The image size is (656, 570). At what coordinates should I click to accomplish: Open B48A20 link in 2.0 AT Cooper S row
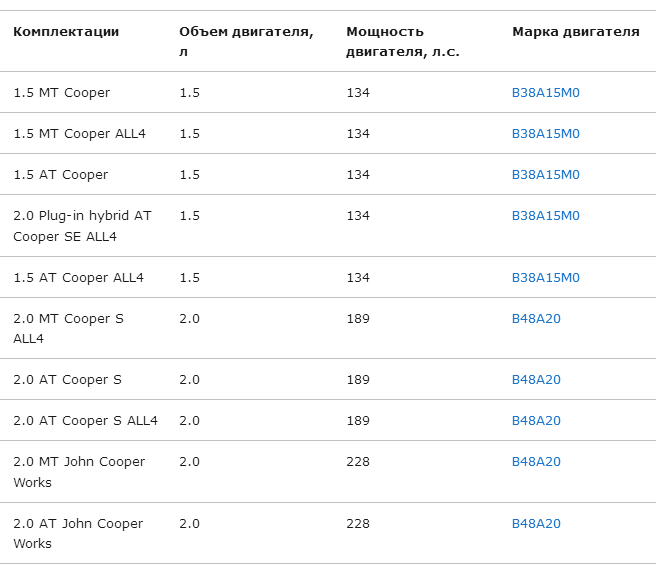536,380
